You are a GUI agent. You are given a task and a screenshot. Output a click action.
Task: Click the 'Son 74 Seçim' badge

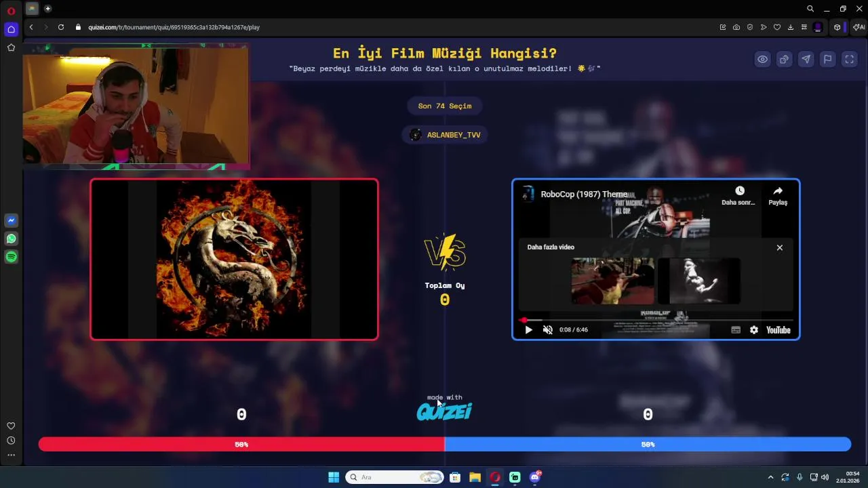pos(444,106)
